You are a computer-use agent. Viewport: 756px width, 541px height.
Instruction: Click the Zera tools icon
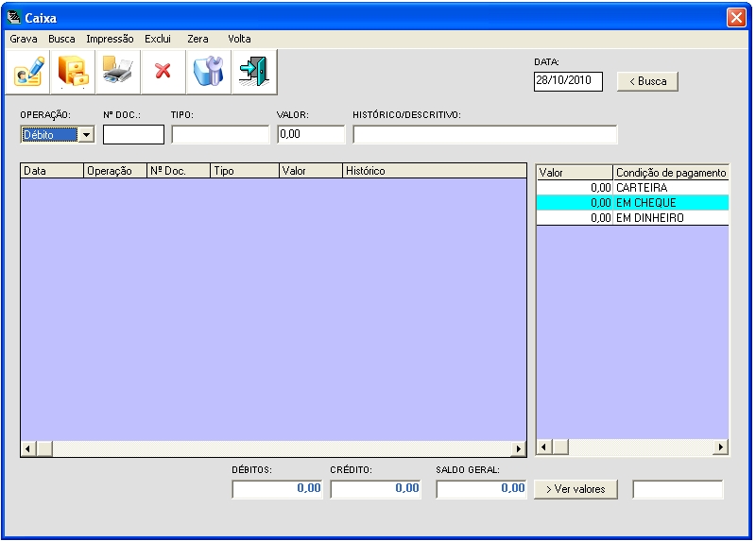207,72
